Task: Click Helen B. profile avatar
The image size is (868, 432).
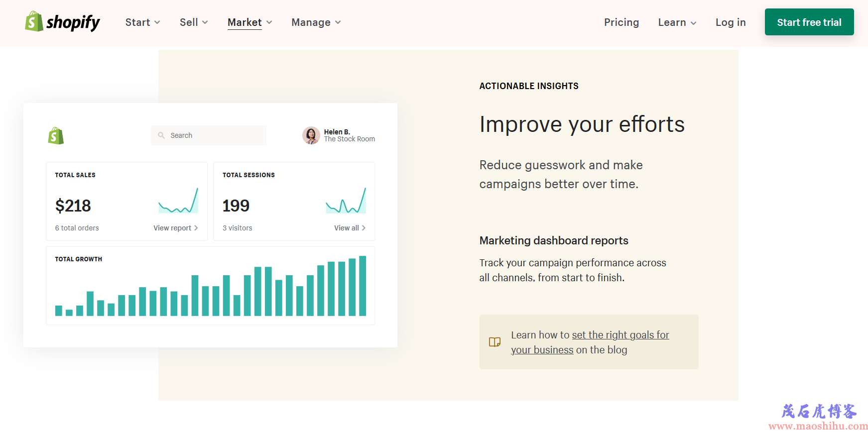Action: coord(311,135)
